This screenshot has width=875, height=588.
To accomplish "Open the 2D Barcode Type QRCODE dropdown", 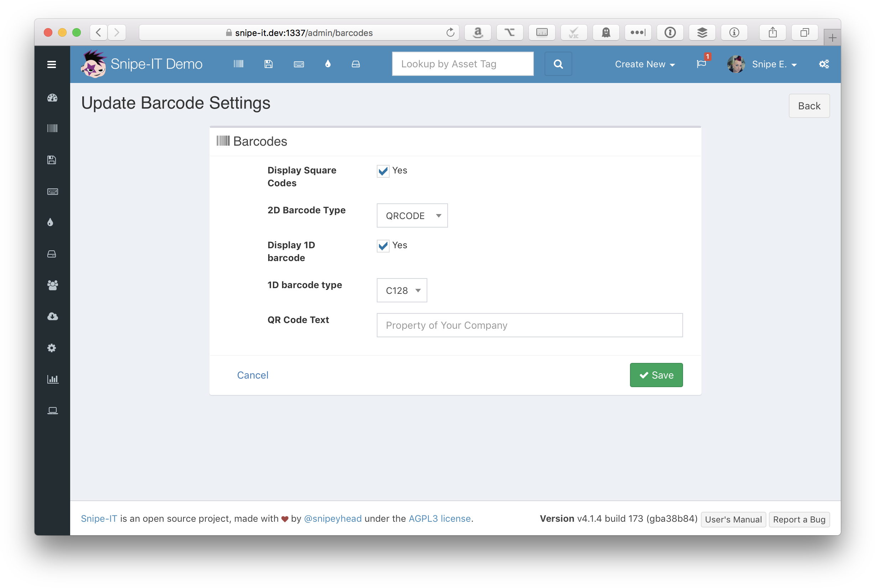I will [x=412, y=215].
